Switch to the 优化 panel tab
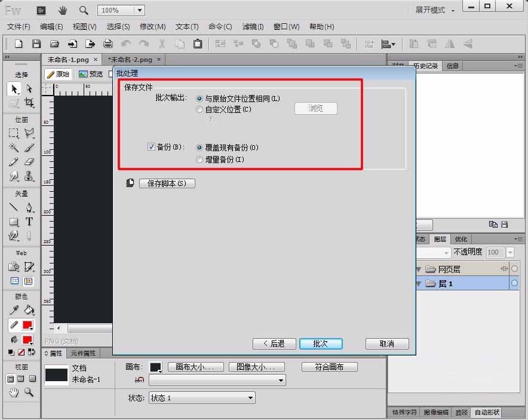 click(x=461, y=239)
